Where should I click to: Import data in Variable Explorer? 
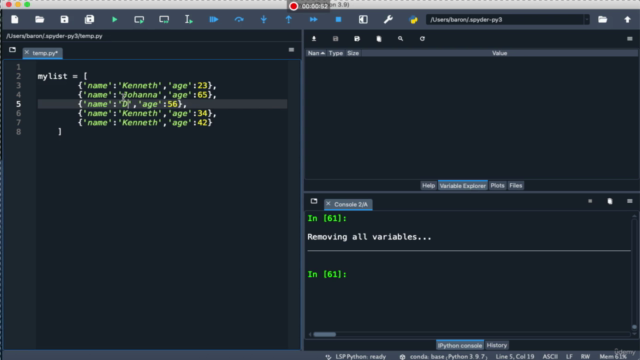pos(314,39)
